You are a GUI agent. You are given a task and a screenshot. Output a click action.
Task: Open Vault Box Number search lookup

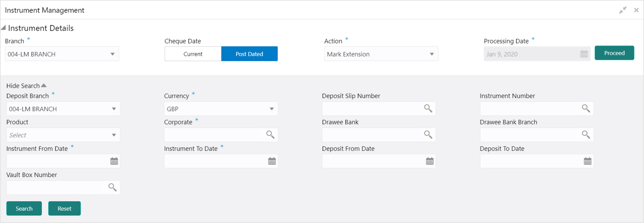click(112, 187)
